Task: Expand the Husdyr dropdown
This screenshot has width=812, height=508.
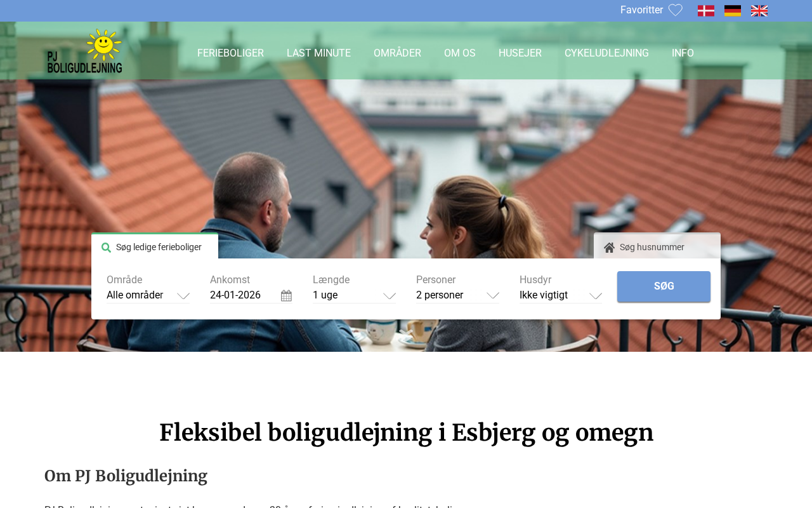Action: (x=561, y=295)
